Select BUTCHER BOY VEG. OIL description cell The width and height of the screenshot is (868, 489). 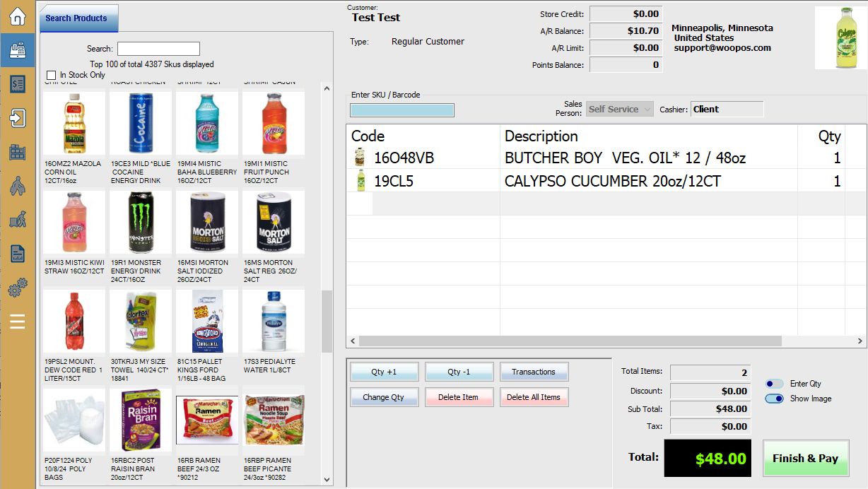(x=649, y=157)
